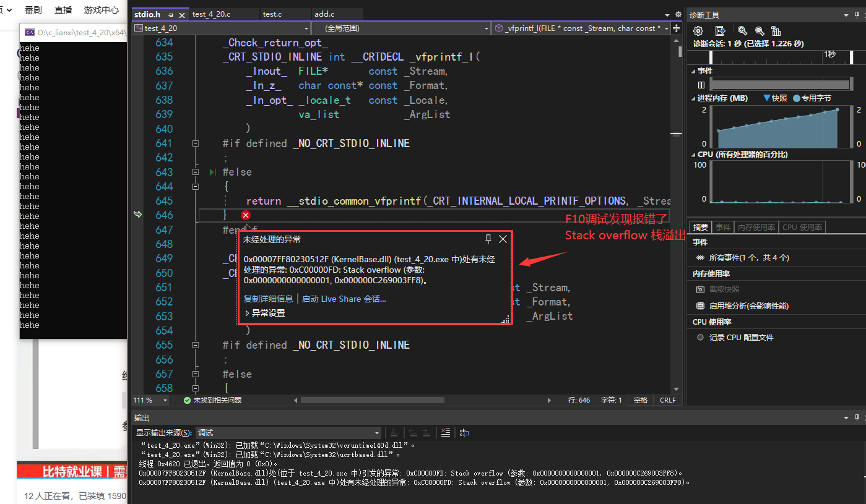The height and width of the screenshot is (504, 866).
Task: Click the split editor icon above scrollbar
Action: [x=676, y=28]
